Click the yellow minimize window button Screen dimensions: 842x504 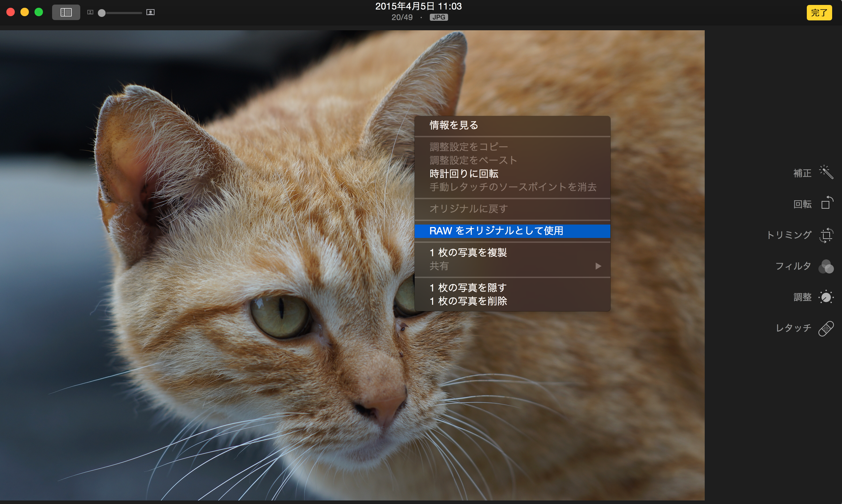25,12
